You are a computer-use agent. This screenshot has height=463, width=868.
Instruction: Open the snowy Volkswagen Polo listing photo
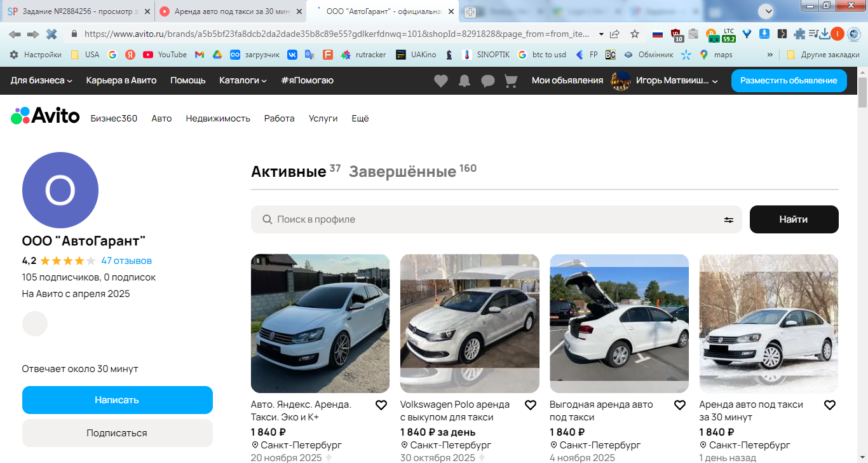(769, 324)
